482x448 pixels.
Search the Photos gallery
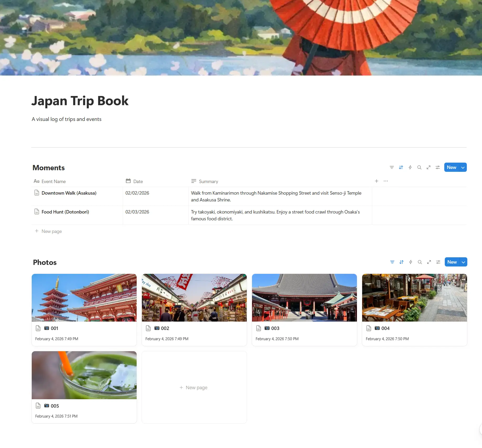[x=420, y=262]
